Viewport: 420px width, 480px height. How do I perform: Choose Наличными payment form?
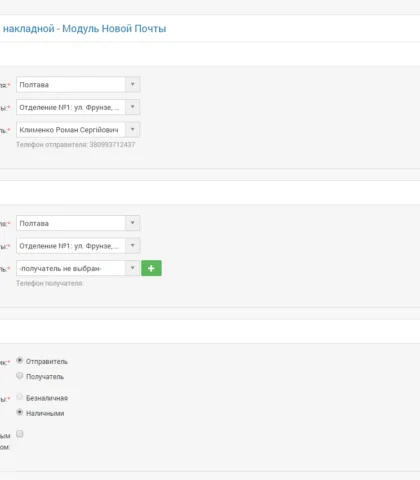click(x=20, y=412)
